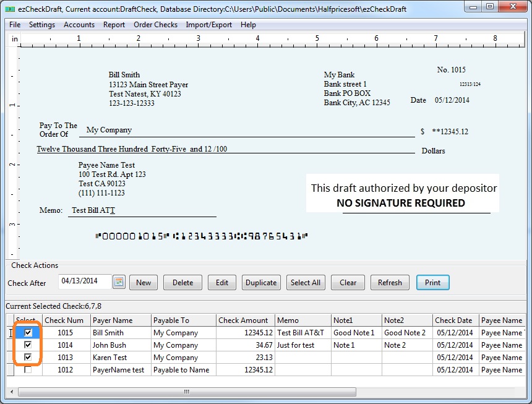Image resolution: width=532 pixels, height=404 pixels.
Task: Click the horizontal scrollbar below the check table
Action: [186, 392]
